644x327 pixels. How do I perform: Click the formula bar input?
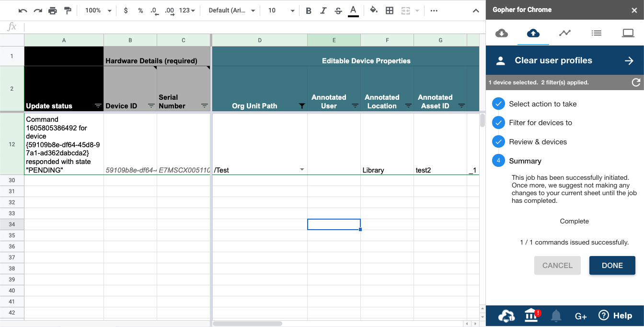click(249, 27)
